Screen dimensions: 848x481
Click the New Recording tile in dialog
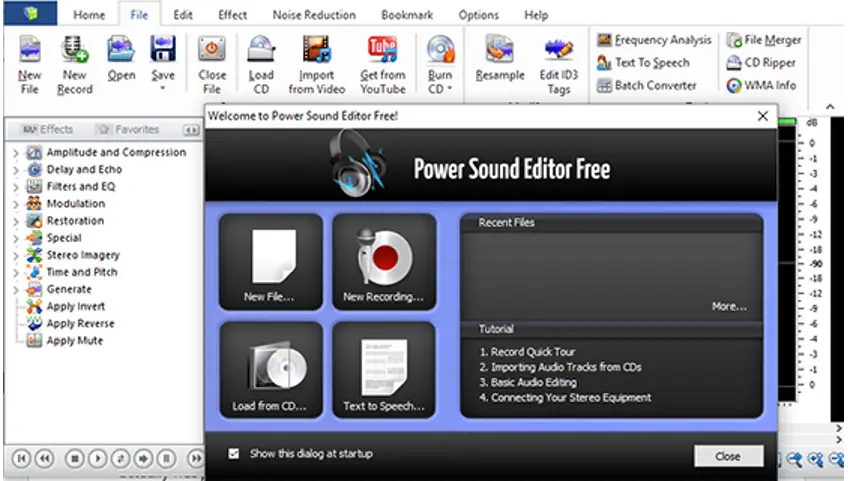(x=384, y=262)
